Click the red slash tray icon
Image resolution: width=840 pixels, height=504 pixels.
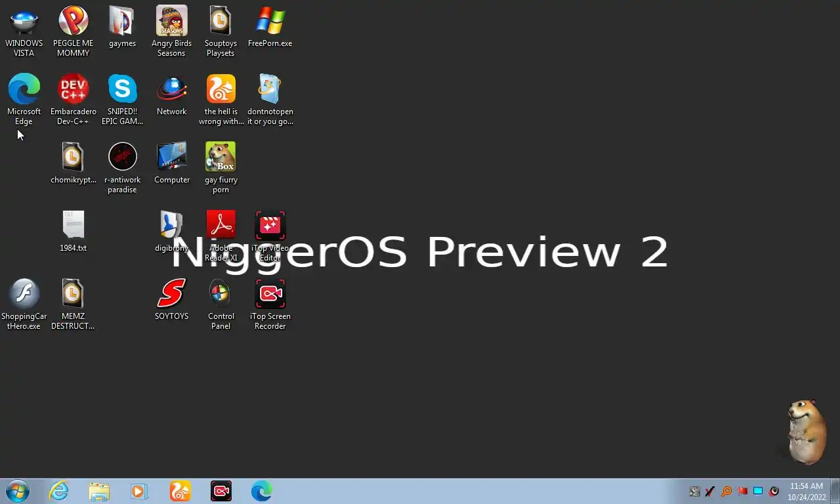[711, 491]
